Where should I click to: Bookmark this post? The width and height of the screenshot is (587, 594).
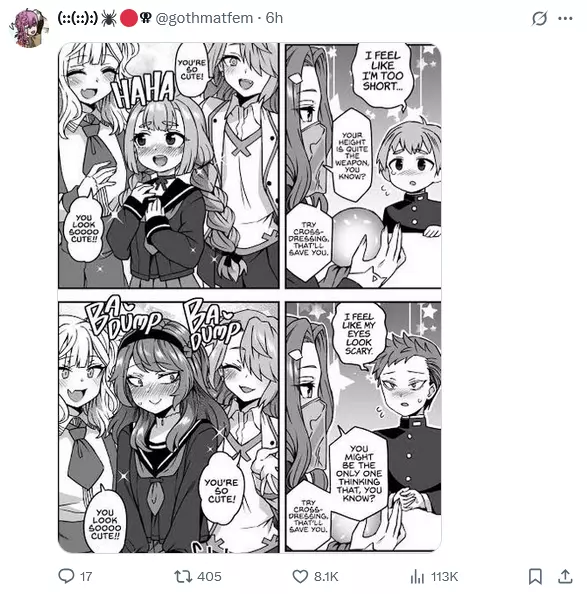(x=535, y=577)
